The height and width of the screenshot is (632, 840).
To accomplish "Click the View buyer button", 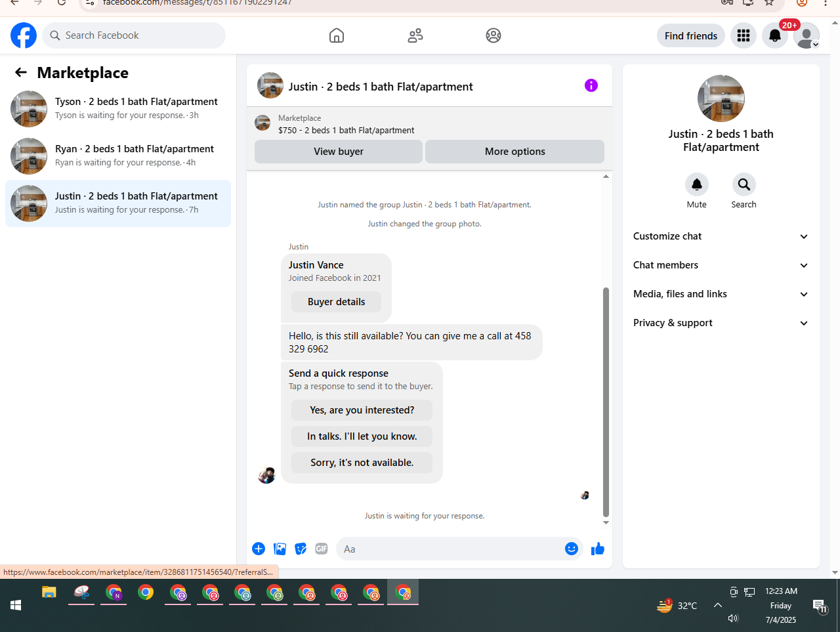I will [339, 152].
